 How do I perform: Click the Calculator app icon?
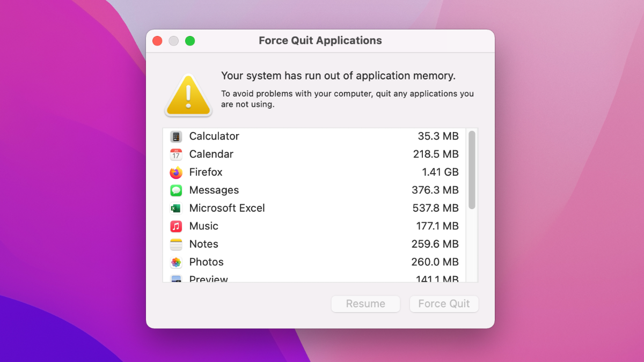click(x=176, y=137)
